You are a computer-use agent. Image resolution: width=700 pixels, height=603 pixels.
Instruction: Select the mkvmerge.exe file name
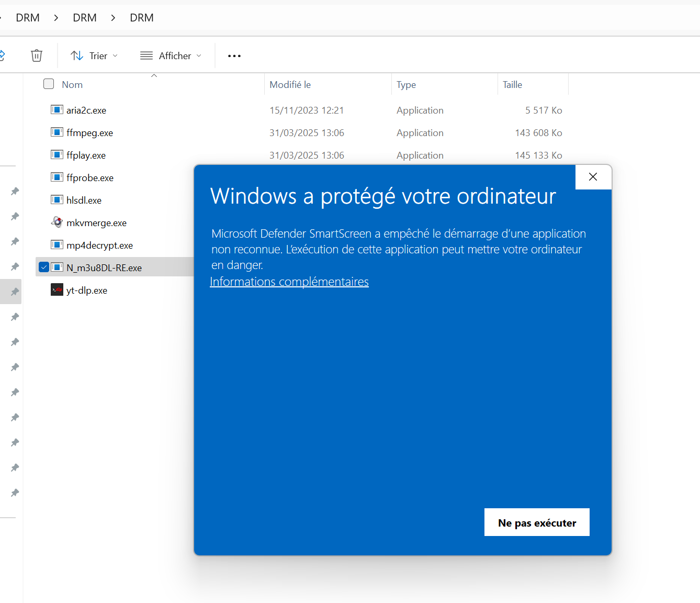pyautogui.click(x=96, y=223)
